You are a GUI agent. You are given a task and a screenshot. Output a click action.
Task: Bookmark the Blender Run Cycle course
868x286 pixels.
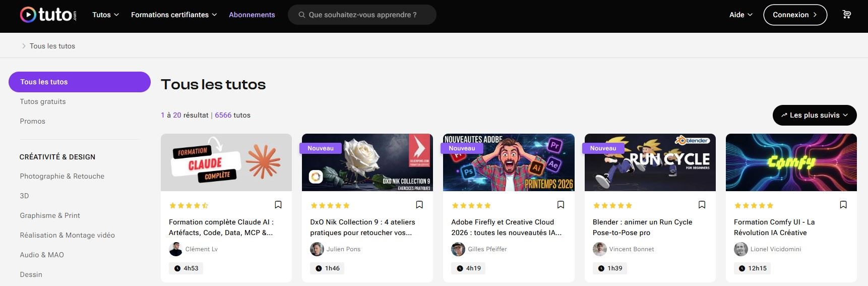click(x=702, y=205)
